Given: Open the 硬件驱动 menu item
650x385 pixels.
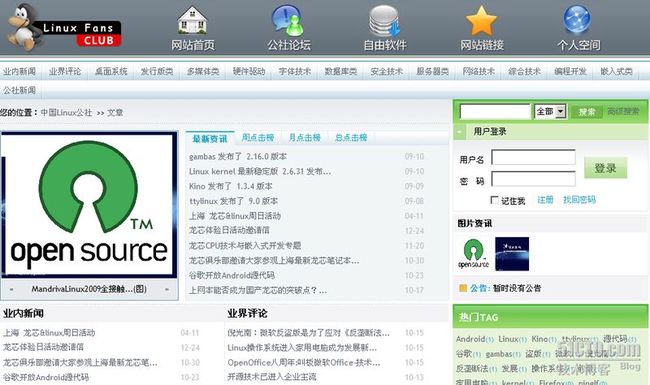Looking at the screenshot, I should pos(249,71).
